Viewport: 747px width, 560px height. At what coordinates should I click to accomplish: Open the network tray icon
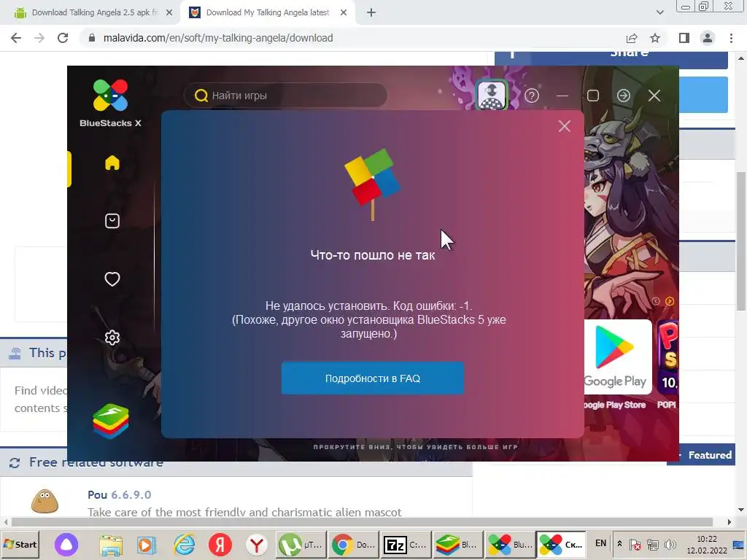[653, 544]
